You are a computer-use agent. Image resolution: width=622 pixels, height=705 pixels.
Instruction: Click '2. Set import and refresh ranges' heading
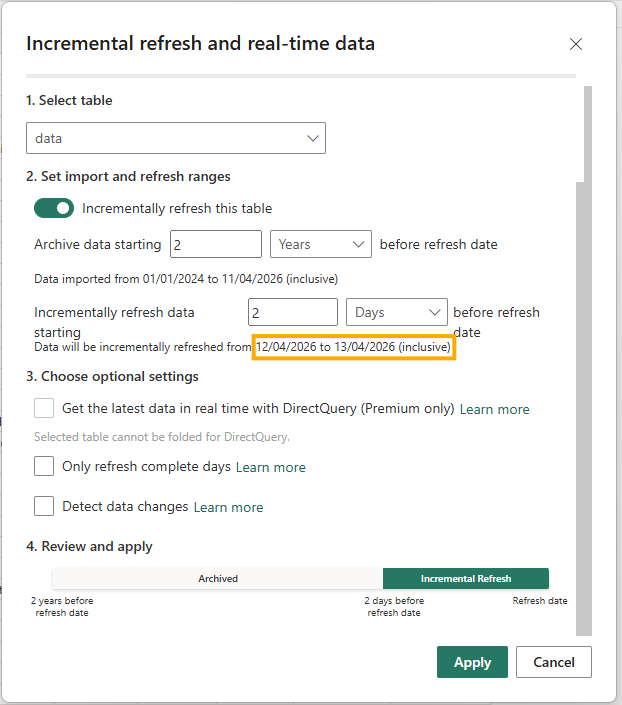pyautogui.click(x=128, y=176)
